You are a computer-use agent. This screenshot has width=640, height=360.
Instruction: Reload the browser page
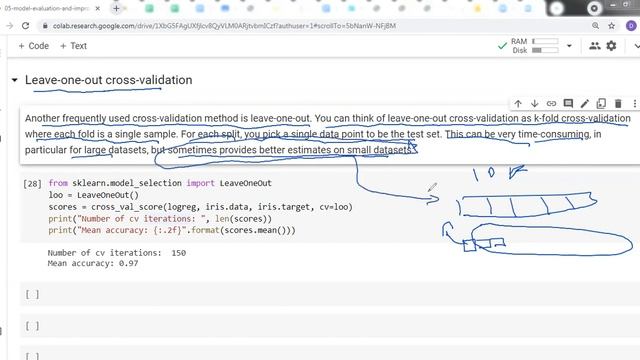point(25,26)
